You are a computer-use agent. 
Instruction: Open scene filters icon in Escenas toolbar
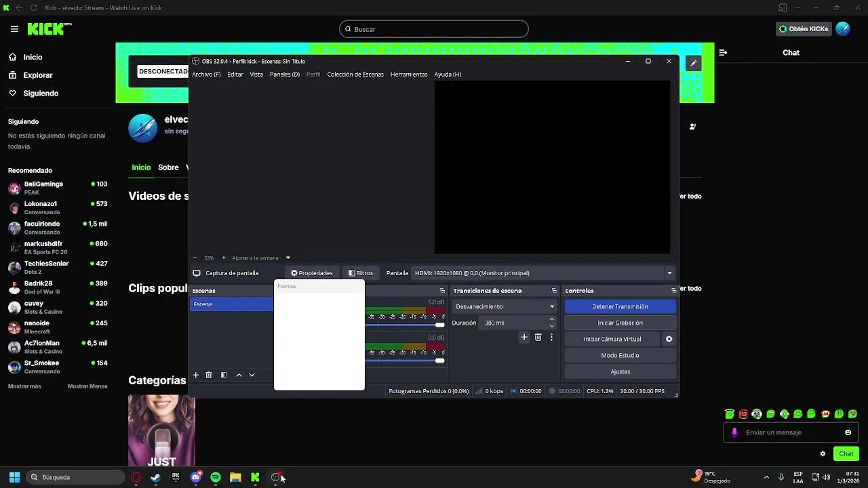pyautogui.click(x=224, y=375)
